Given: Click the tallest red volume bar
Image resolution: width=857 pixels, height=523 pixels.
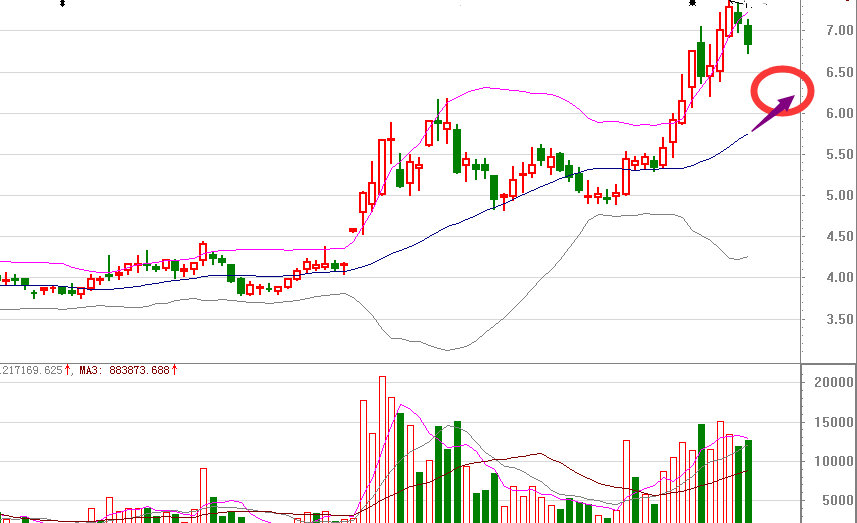Looking at the screenshot, I should [383, 449].
